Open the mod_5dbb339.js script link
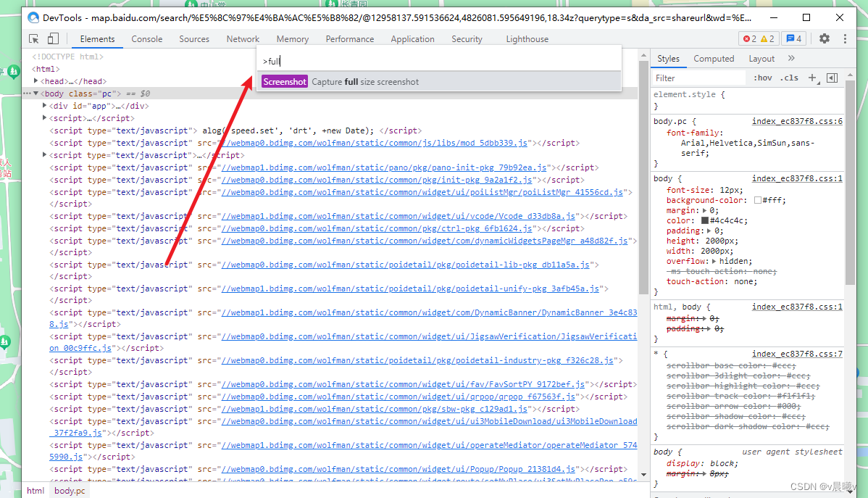Image resolution: width=868 pixels, height=498 pixels. click(x=374, y=143)
